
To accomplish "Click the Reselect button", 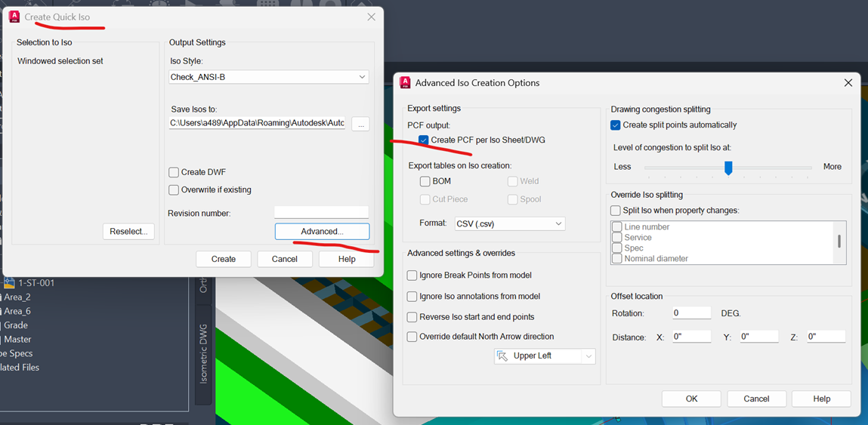I will point(128,231).
